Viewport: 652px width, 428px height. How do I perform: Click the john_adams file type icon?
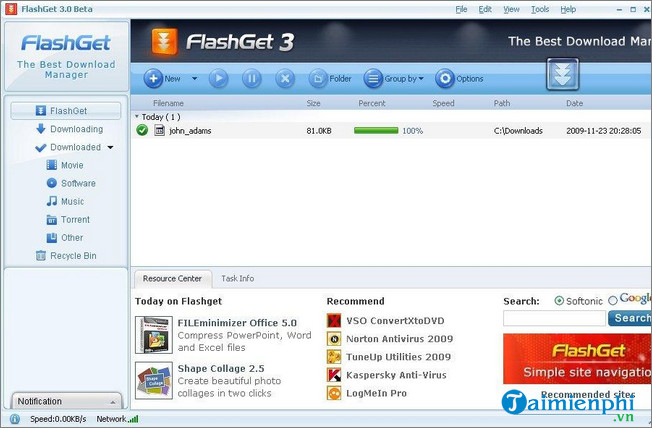[159, 131]
